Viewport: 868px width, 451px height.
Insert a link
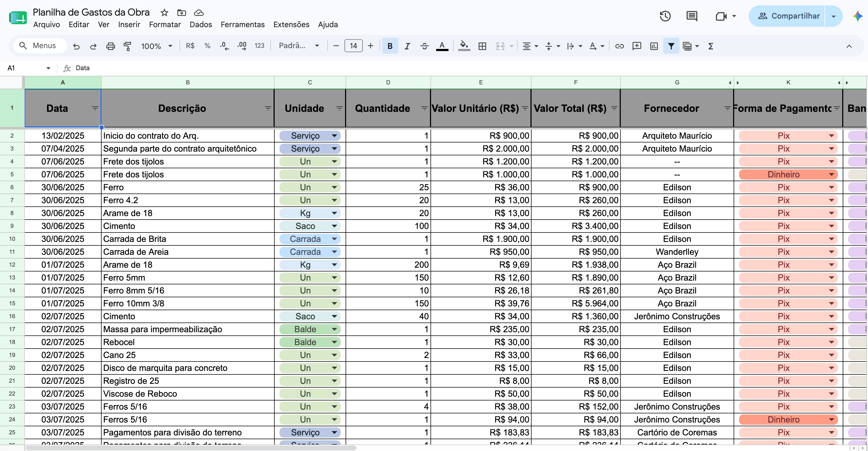619,46
